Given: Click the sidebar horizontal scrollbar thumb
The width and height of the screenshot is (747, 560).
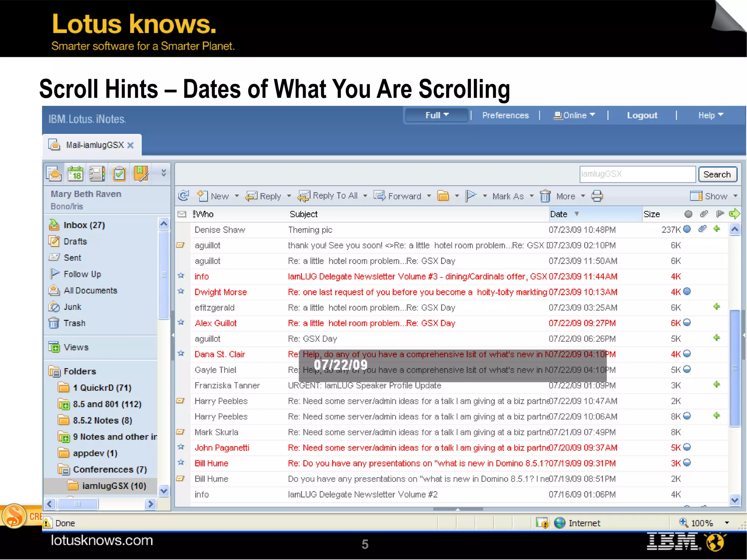Looking at the screenshot, I should 78,504.
